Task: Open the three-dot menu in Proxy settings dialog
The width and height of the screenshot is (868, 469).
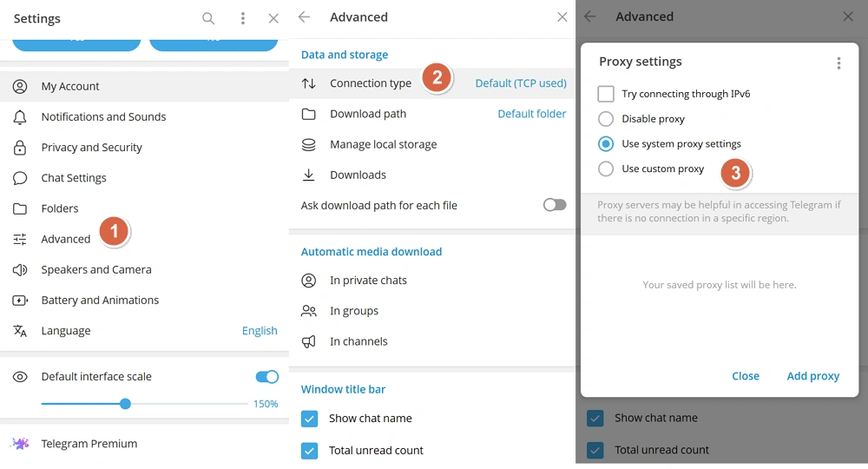Action: click(x=838, y=63)
